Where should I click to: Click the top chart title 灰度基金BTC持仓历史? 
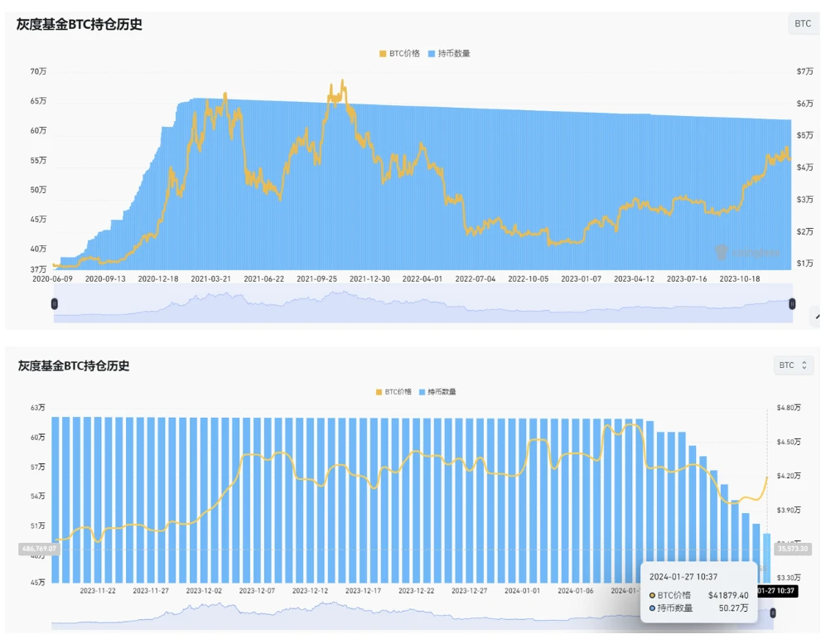(x=80, y=25)
